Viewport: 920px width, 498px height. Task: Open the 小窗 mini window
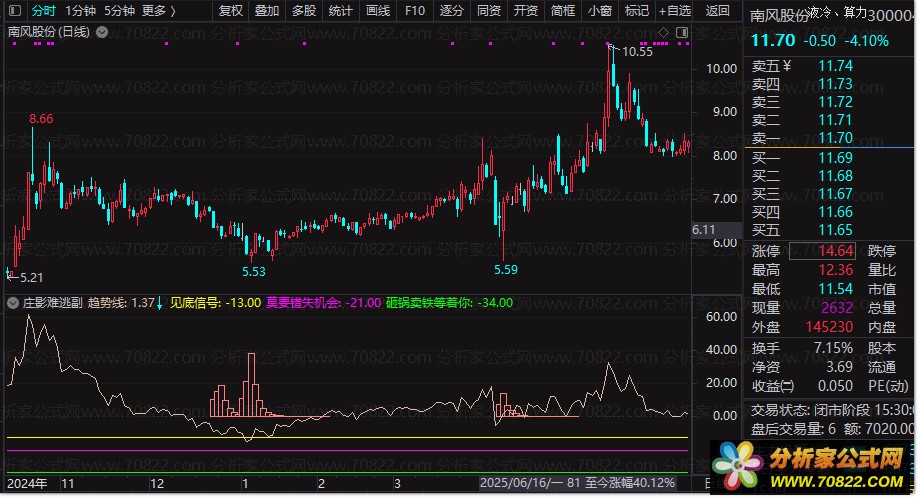tap(600, 11)
